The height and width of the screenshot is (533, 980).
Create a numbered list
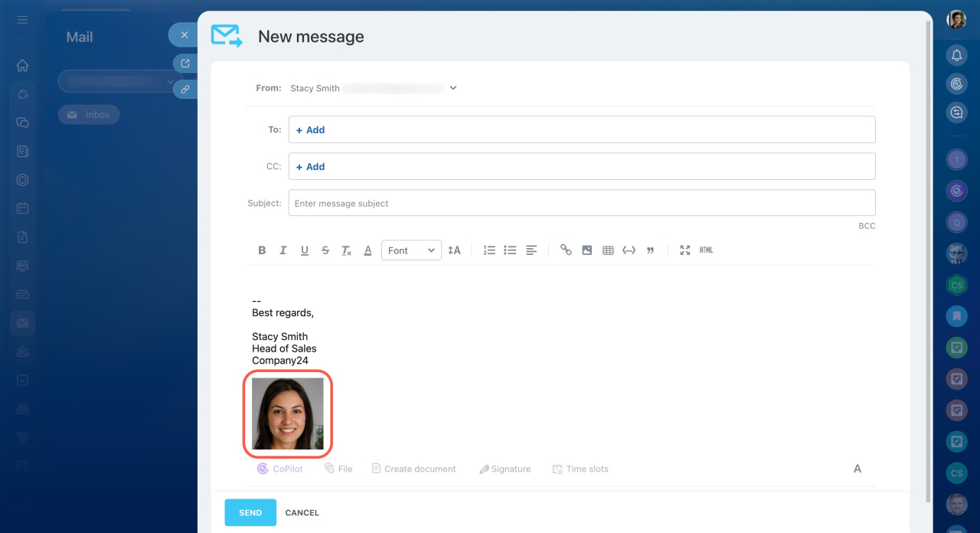tap(489, 250)
